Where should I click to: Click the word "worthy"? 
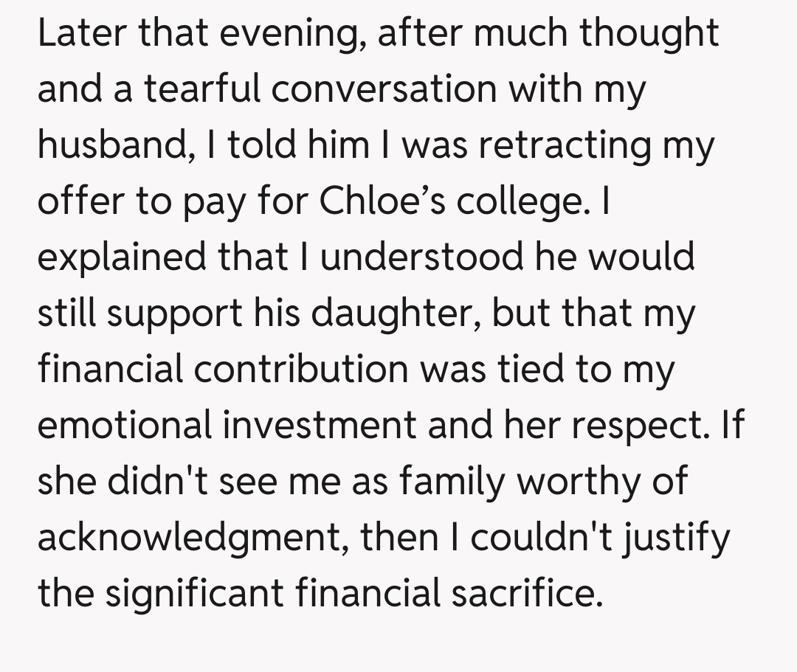click(x=578, y=482)
